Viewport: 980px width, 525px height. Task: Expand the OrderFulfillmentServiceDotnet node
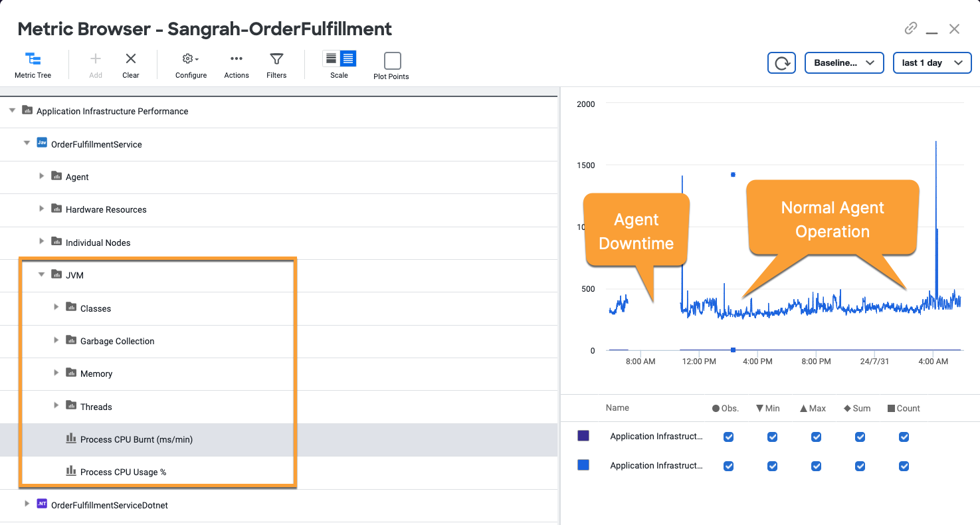[27, 504]
